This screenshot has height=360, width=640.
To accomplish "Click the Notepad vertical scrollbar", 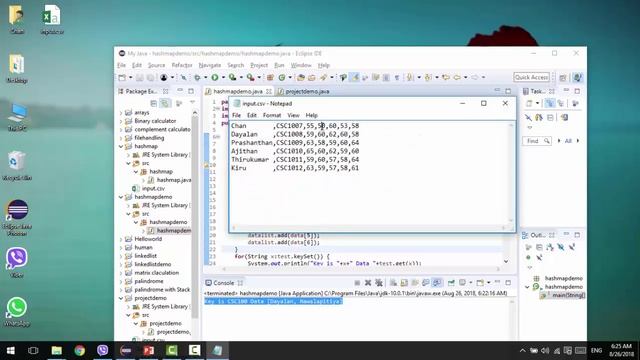I will click(511, 173).
